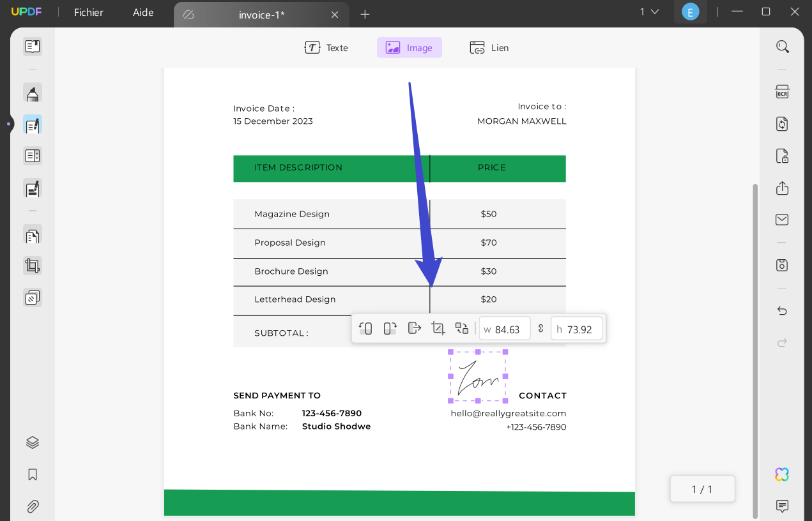Crop the selected image

click(x=438, y=329)
